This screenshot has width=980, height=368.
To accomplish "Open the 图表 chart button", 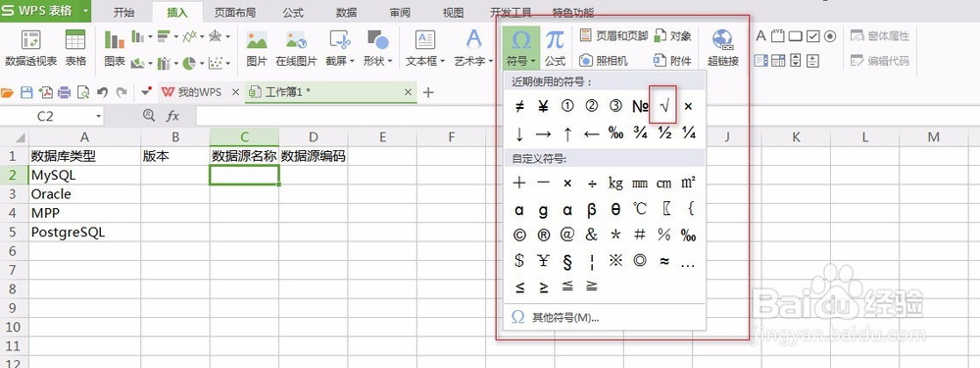I will [115, 48].
